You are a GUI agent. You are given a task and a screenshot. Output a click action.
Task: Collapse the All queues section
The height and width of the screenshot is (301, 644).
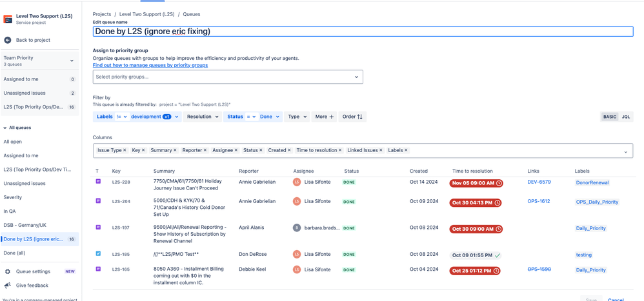point(6,128)
